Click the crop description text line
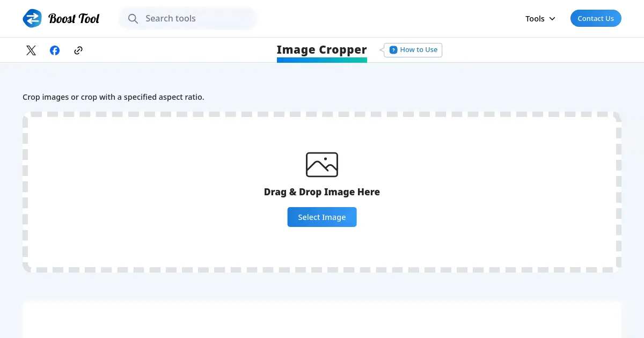This screenshot has width=644, height=338. click(x=113, y=97)
